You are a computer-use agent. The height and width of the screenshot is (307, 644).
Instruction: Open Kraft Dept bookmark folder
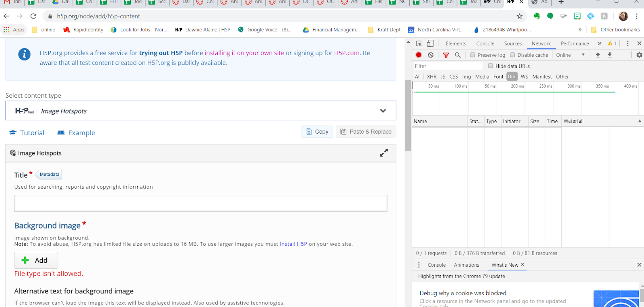click(384, 30)
